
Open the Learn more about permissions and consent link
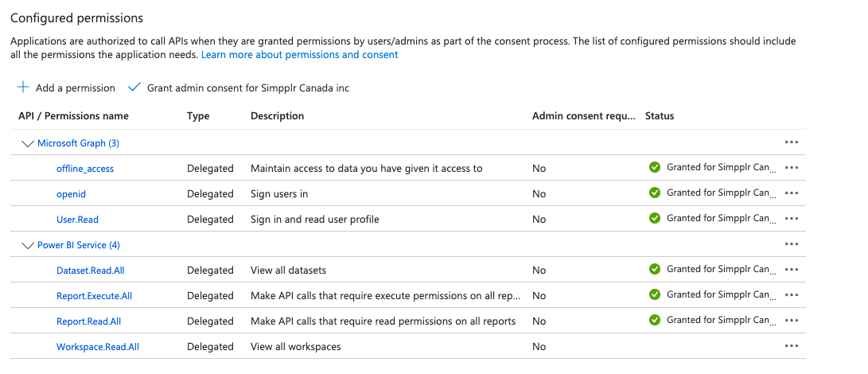click(299, 55)
